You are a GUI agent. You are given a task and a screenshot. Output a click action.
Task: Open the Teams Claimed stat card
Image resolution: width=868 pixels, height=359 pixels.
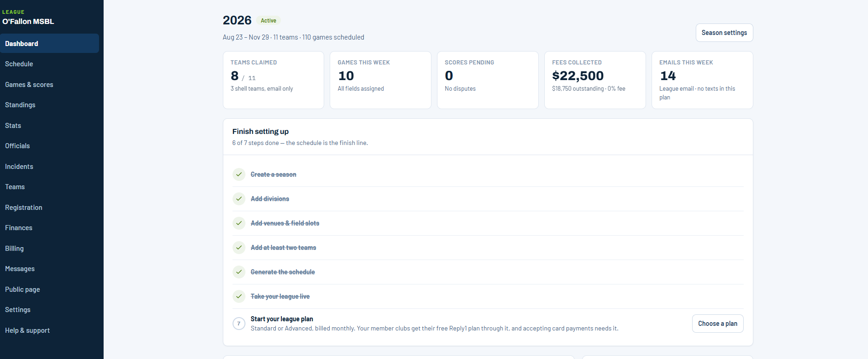click(274, 80)
